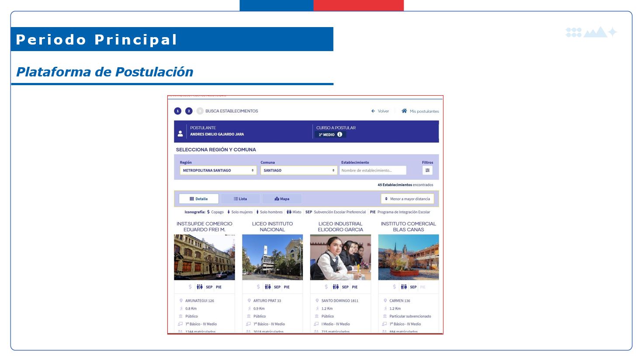Image resolution: width=644 pixels, height=362 pixels.
Task: Open the Liceo Instituto Nacional photo thumbnail
Action: (x=272, y=257)
